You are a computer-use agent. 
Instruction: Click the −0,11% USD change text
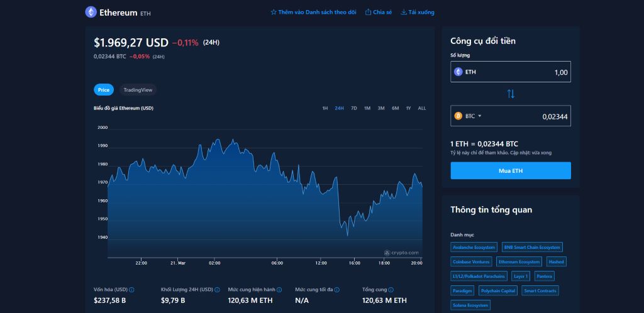(186, 43)
